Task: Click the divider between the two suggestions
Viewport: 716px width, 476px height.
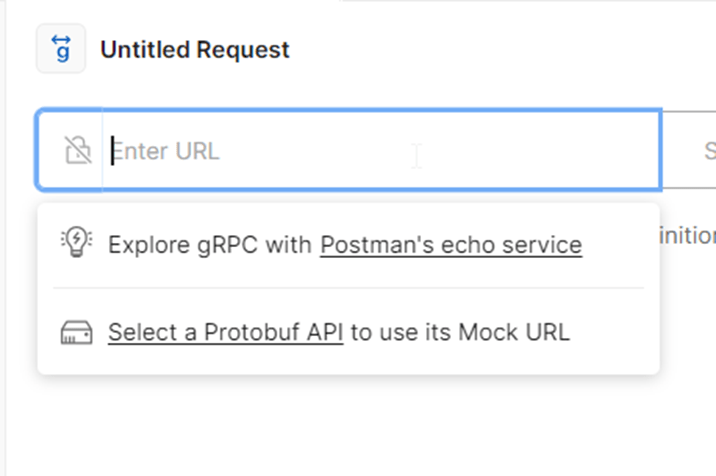Action: pyautogui.click(x=348, y=288)
